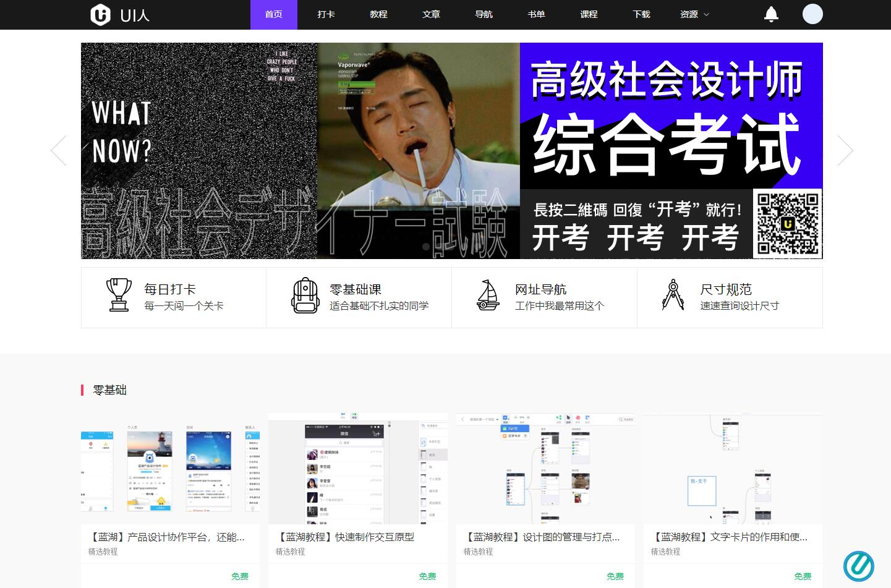Go to previous banner slide arrow
The height and width of the screenshot is (588, 891).
[59, 150]
